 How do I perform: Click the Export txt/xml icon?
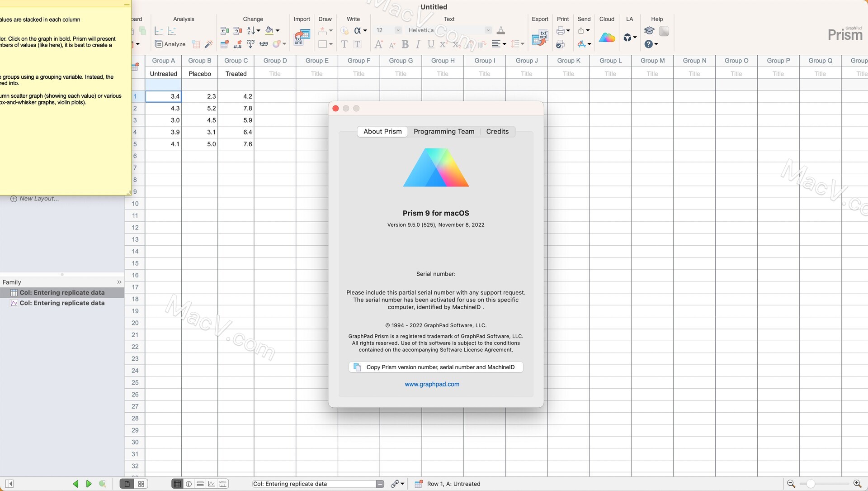[540, 38]
